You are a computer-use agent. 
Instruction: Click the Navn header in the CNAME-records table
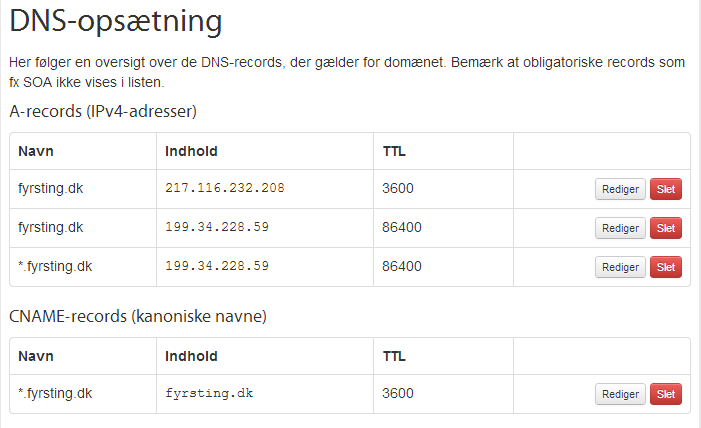[x=36, y=356]
